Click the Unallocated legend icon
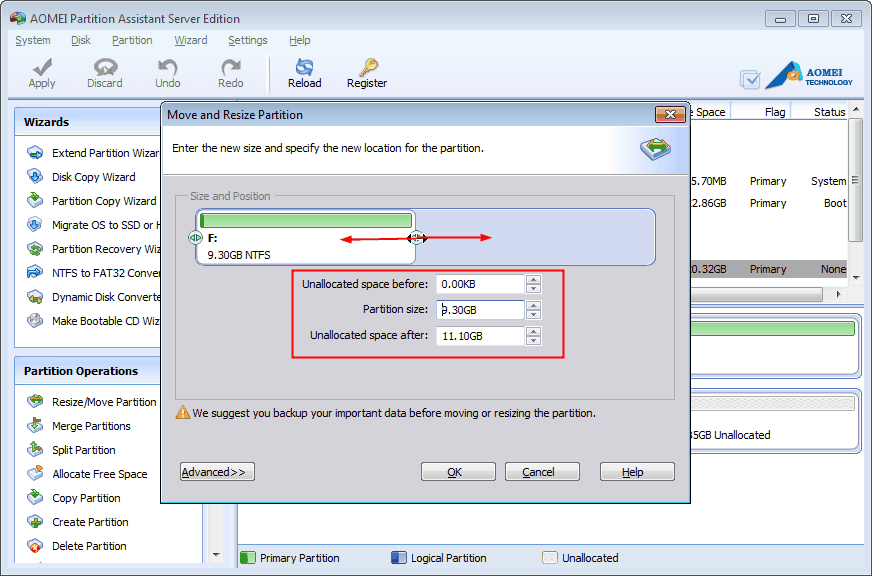872x576 pixels. (549, 558)
